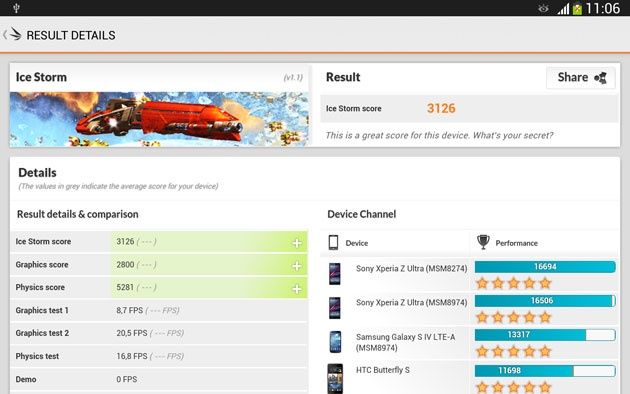Tap the USB icon in status bar

tap(16, 8)
